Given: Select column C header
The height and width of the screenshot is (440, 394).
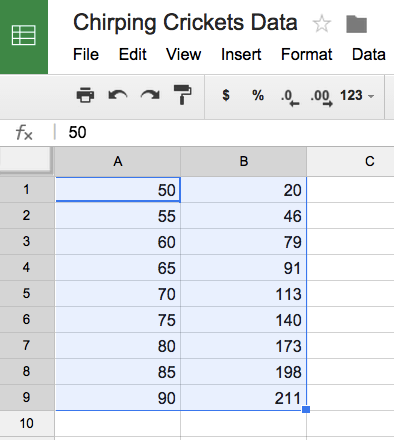Looking at the screenshot, I should pos(350,162).
